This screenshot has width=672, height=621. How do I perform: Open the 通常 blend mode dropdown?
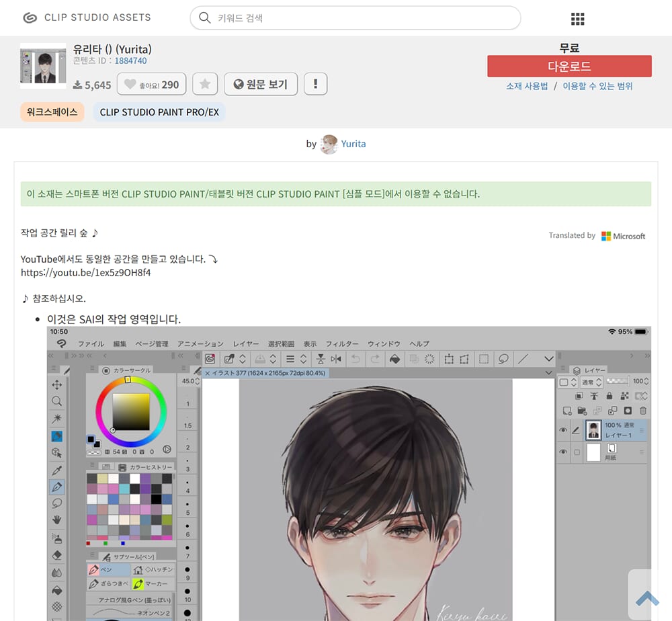click(x=592, y=382)
